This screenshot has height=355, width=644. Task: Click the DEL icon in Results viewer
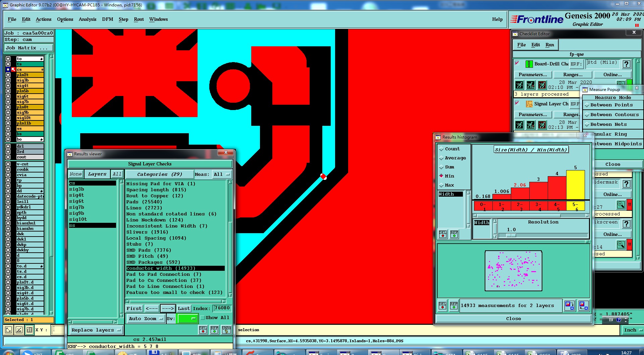coord(203,329)
